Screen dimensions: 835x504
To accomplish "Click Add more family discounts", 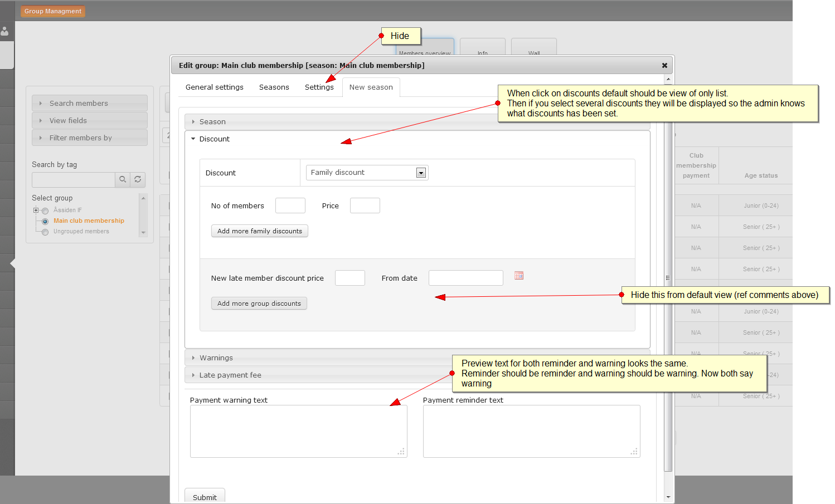I will click(x=260, y=231).
